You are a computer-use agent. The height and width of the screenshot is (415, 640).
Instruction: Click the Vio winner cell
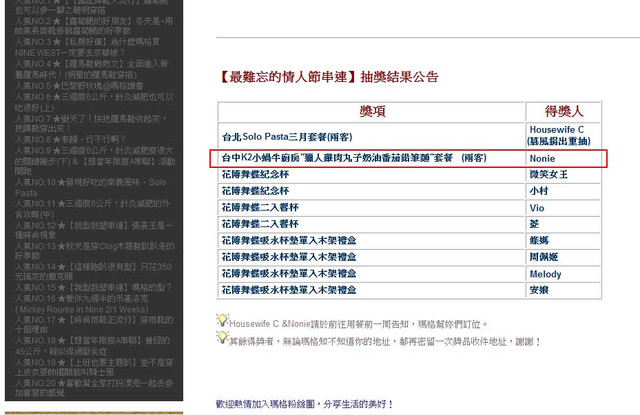[x=563, y=208]
